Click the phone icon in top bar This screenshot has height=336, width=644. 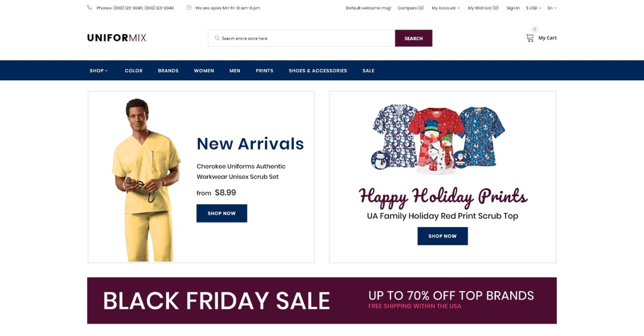[89, 8]
